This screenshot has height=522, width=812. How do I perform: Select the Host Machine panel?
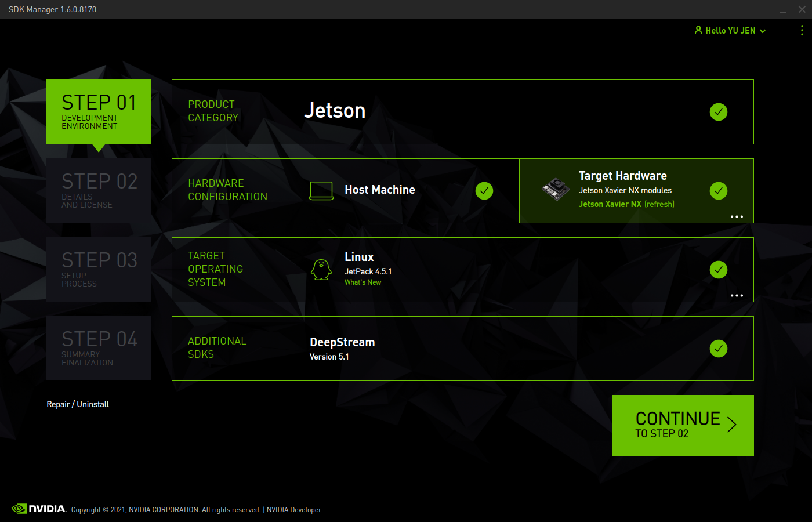(x=402, y=191)
